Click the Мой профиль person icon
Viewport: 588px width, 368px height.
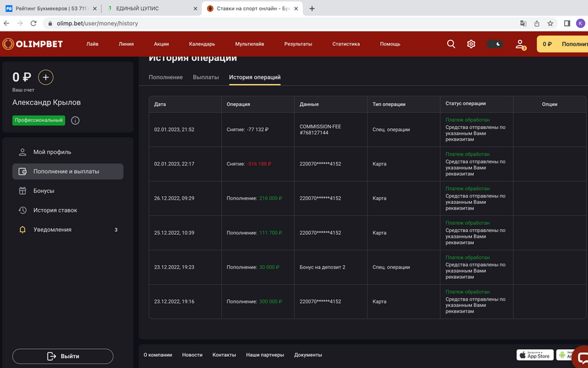(x=22, y=152)
